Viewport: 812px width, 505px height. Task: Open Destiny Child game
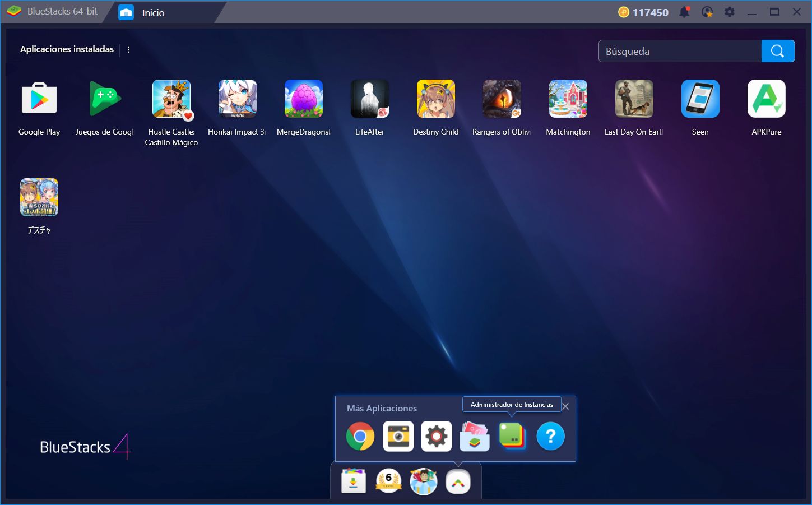point(436,99)
